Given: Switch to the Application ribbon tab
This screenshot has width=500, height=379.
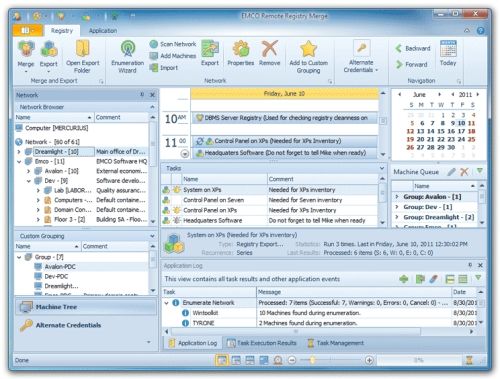Looking at the screenshot, I should pos(103,30).
